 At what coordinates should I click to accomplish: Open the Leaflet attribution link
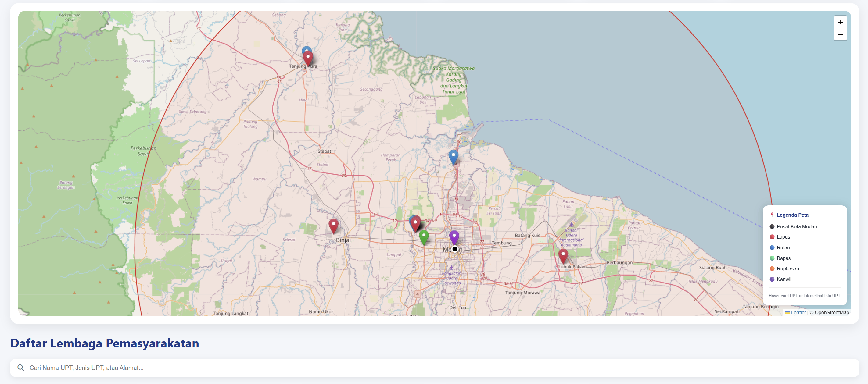(x=798, y=312)
